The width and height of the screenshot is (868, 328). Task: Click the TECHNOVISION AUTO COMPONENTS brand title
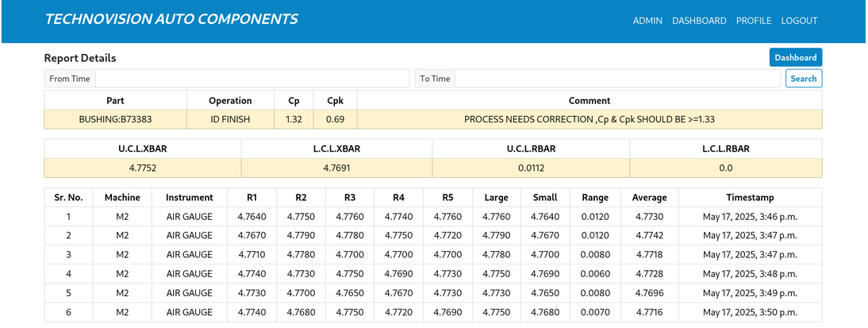point(171,20)
